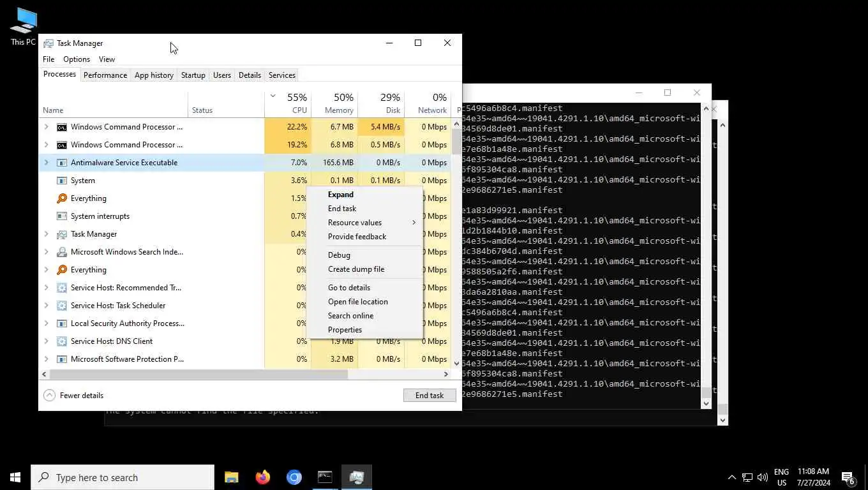Open the File menu
868x490 pixels.
49,59
